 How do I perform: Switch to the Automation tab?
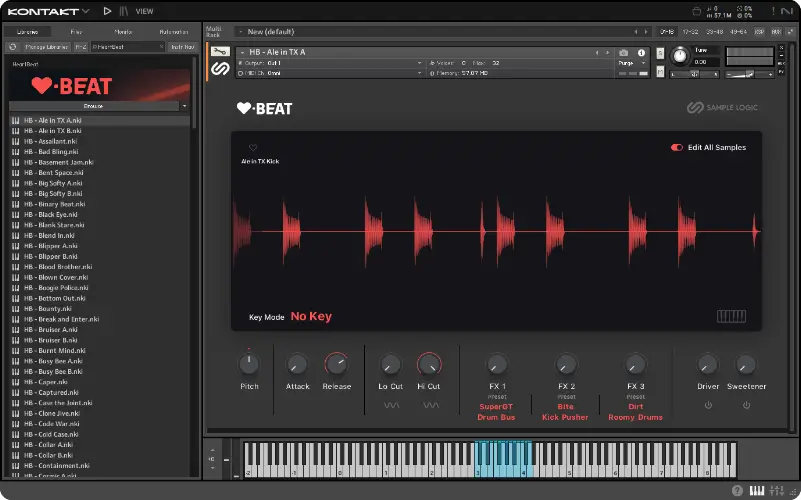(173, 32)
